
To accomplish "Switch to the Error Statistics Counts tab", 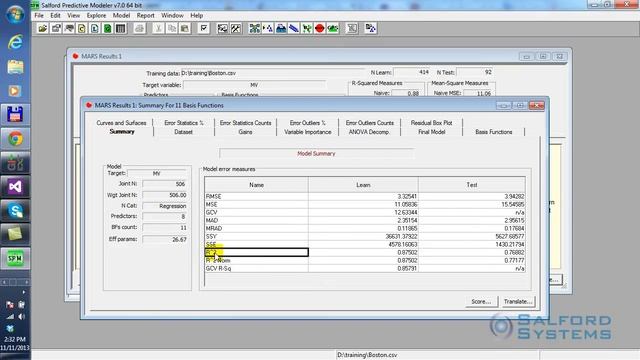I will click(245, 123).
